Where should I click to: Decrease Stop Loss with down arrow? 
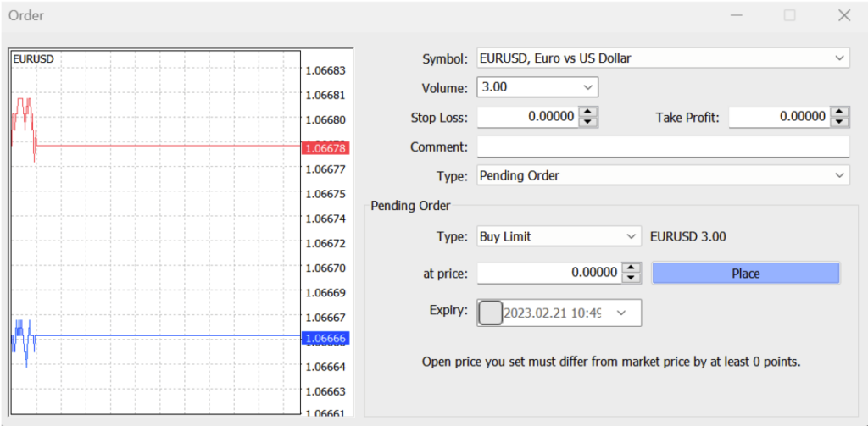point(589,122)
